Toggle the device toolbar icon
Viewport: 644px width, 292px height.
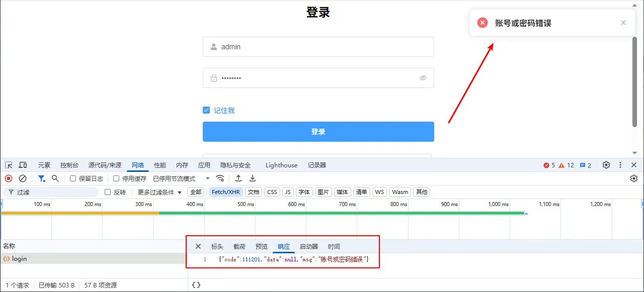point(23,165)
